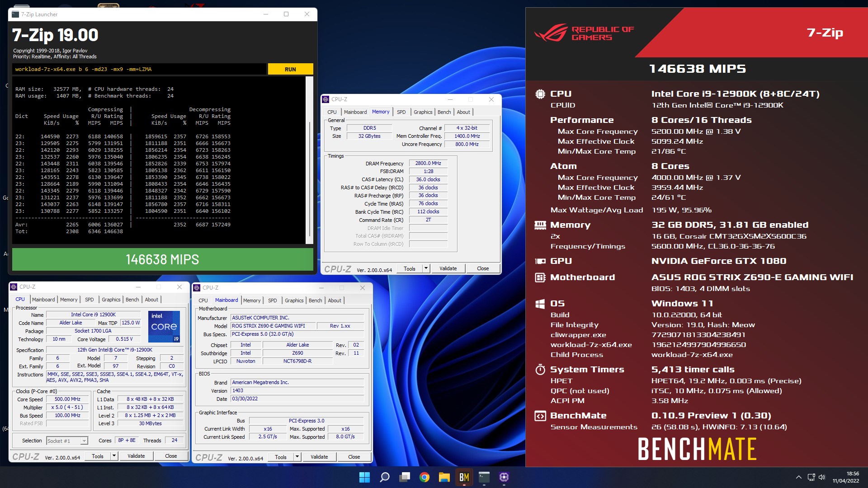Click BenchMate code icon in panel

point(540,416)
